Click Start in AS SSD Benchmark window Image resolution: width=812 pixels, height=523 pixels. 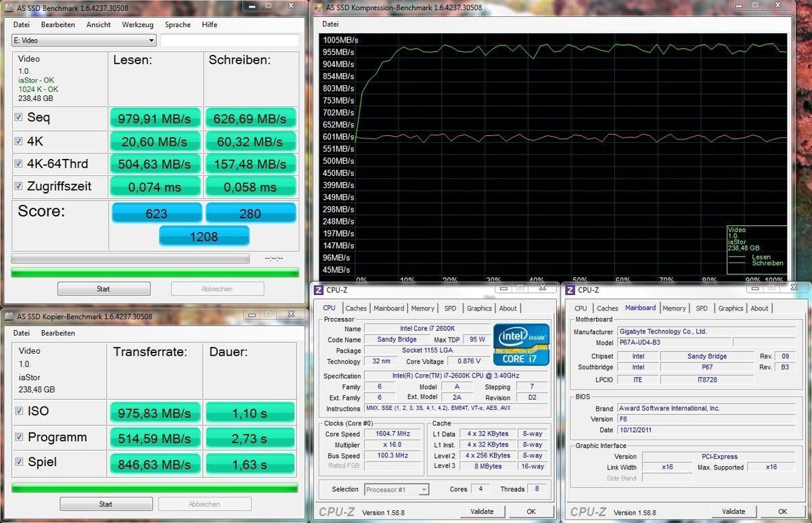104,289
